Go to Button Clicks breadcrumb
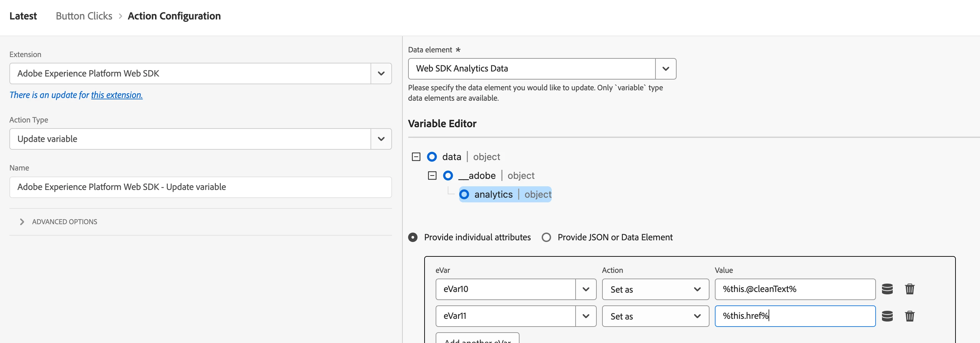980x343 pixels. click(84, 16)
